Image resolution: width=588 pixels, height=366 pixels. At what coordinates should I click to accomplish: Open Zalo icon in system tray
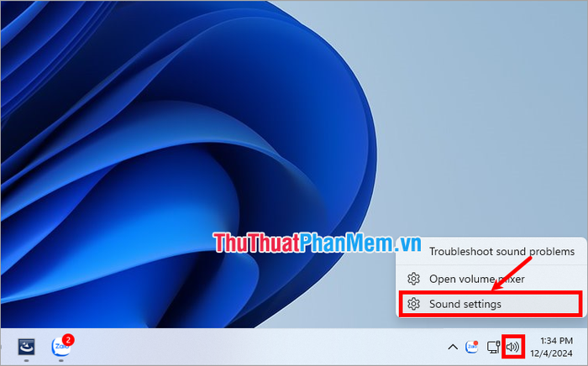click(x=472, y=347)
